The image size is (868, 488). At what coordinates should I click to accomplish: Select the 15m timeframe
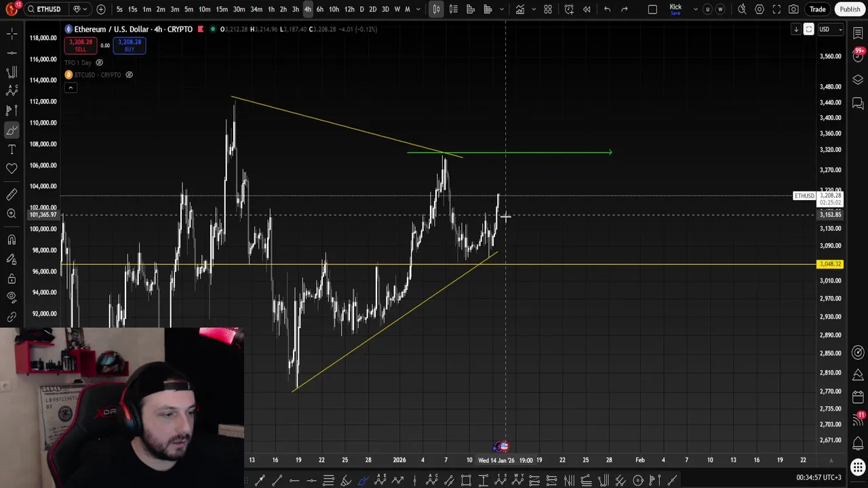222,9
